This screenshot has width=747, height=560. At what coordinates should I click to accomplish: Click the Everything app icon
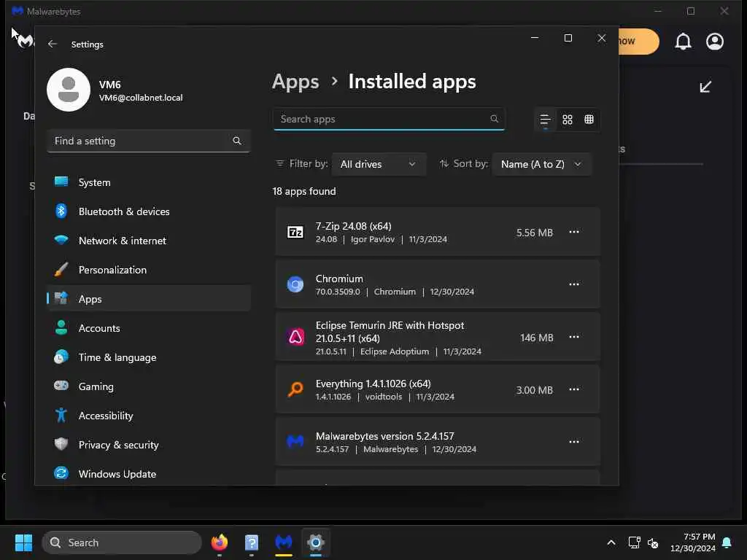point(295,389)
